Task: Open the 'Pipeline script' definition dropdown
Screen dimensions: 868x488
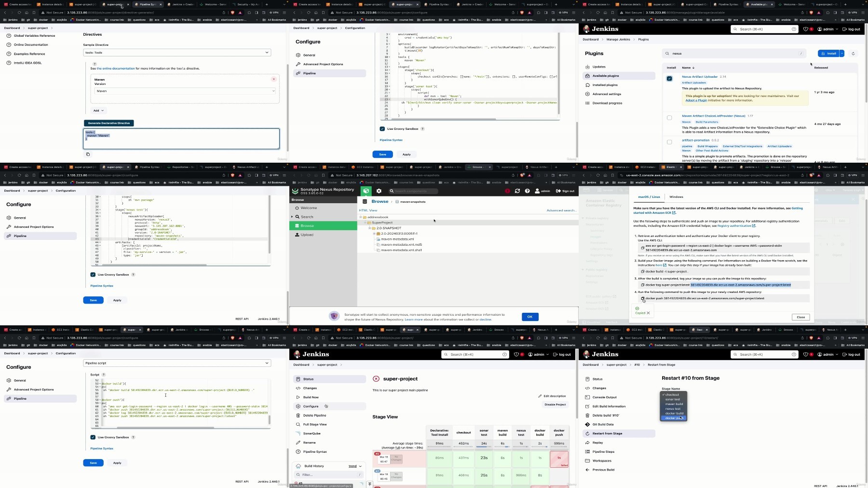Action: (x=177, y=363)
